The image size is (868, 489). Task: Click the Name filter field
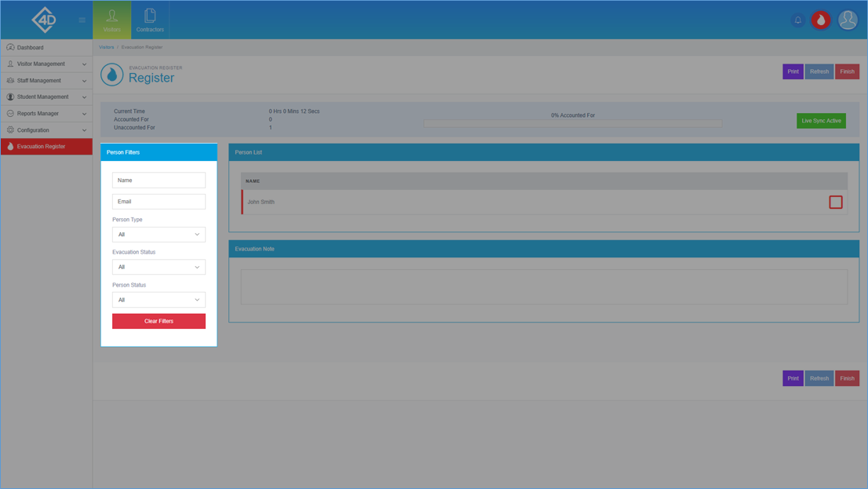pyautogui.click(x=159, y=180)
